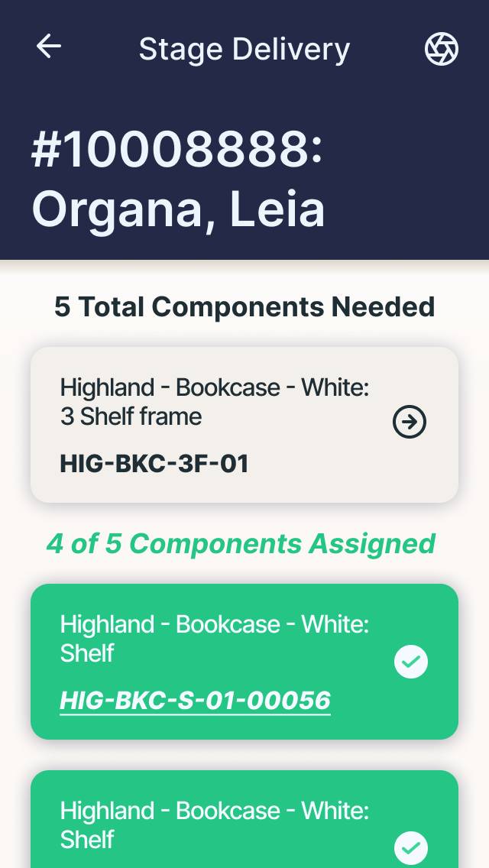Open the camera shutter icon in header

click(x=441, y=49)
